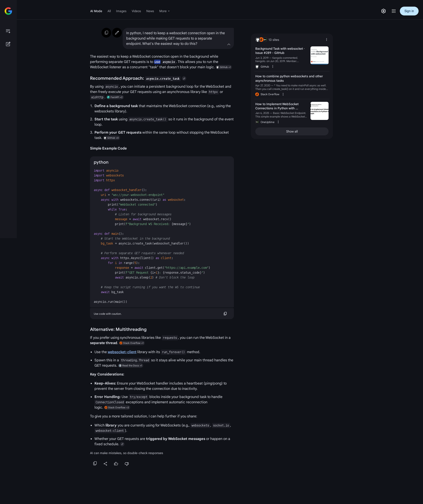Click the highlighted word 'use' in the intro
The height and width of the screenshot is (504, 423).
pyautogui.click(x=157, y=62)
